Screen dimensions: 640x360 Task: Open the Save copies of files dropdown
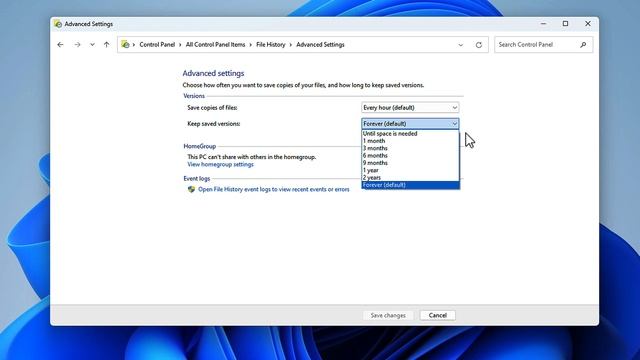410,108
